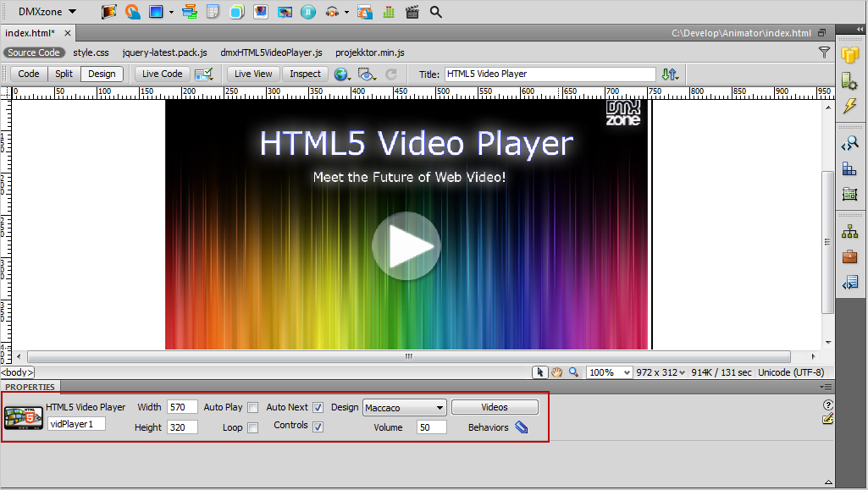This screenshot has height=490, width=868.
Task: Click the stacked colored bars icon
Action: click(190, 12)
